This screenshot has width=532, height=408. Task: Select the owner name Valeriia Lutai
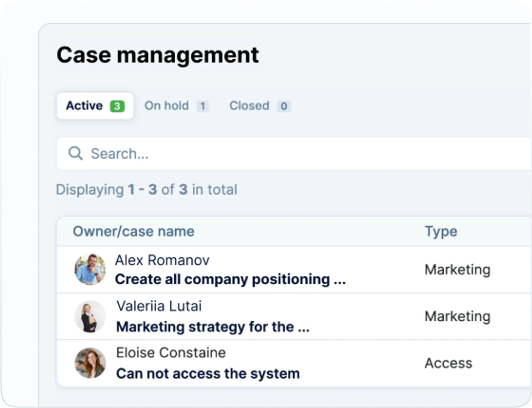pos(159,306)
